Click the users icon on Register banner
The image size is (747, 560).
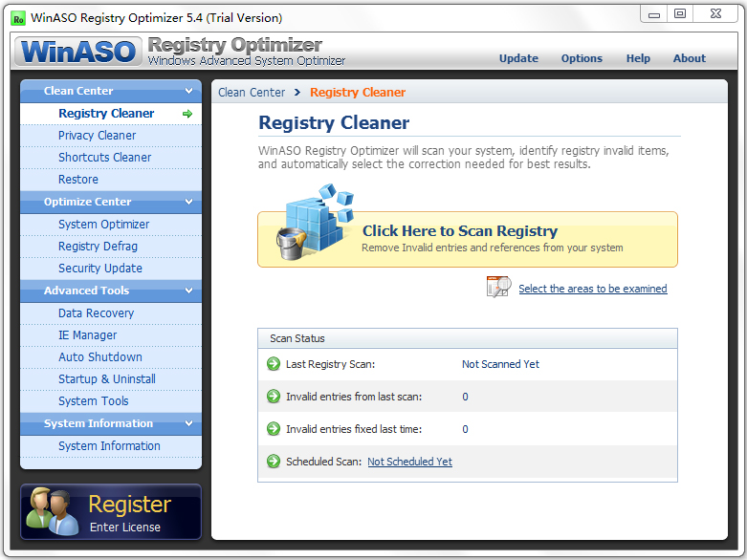(53, 511)
